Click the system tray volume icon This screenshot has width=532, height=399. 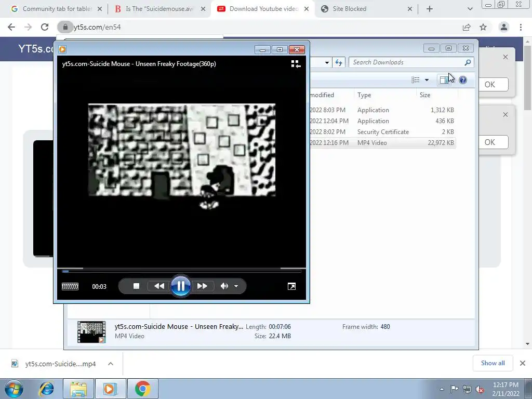pos(480,389)
